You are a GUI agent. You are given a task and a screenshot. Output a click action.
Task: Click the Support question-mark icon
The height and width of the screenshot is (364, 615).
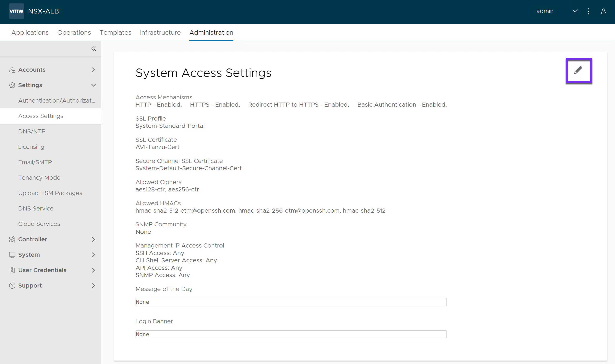[12, 285]
